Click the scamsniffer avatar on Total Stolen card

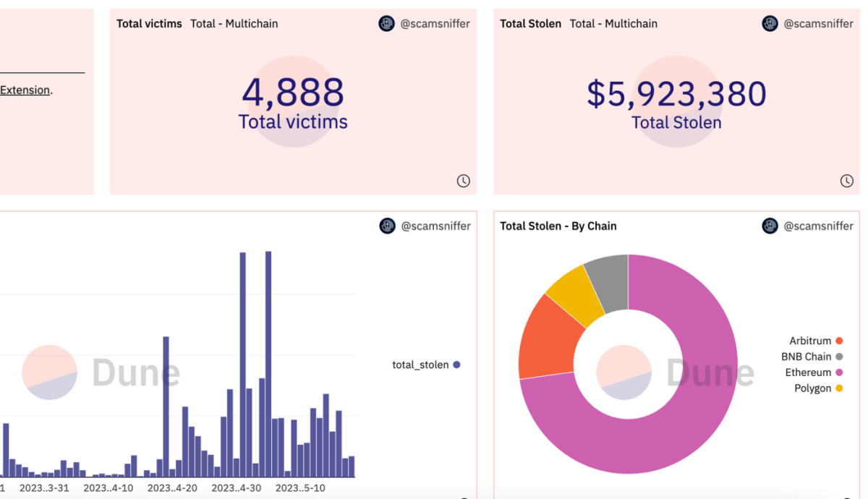[x=770, y=24]
